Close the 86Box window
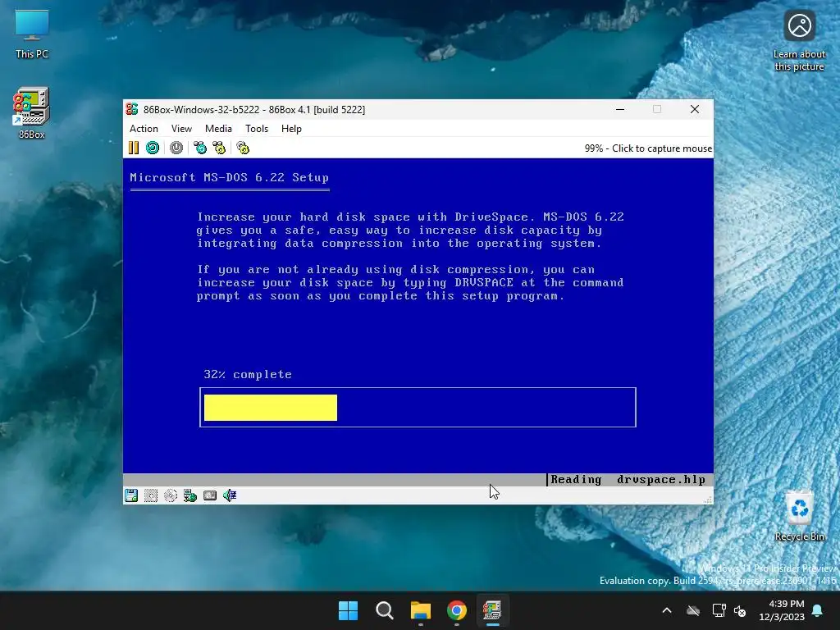This screenshot has width=840, height=630. tap(695, 109)
